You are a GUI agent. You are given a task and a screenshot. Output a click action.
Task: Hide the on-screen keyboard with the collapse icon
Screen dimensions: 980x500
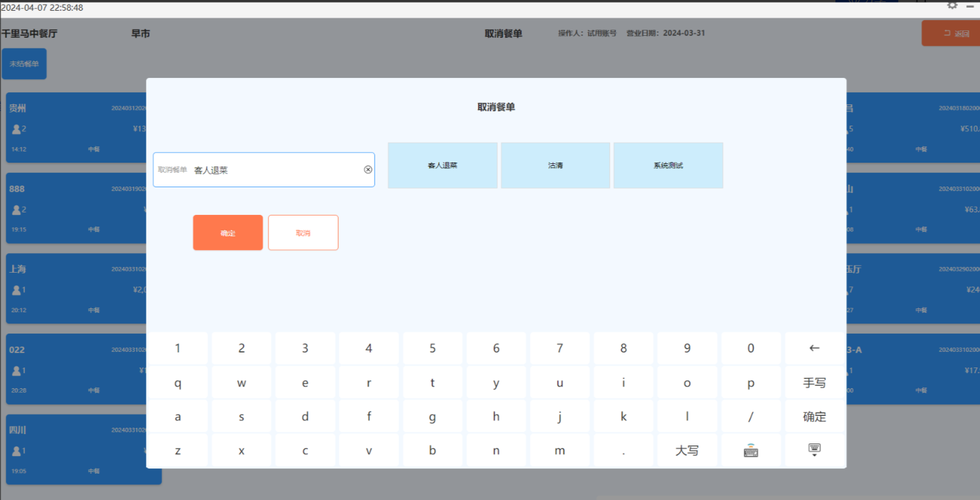pyautogui.click(x=814, y=450)
